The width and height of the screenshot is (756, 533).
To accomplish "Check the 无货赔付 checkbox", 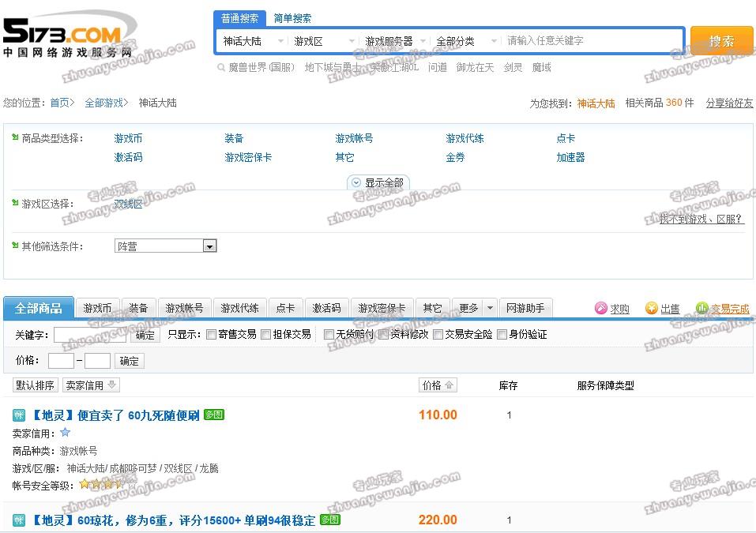I will point(329,335).
